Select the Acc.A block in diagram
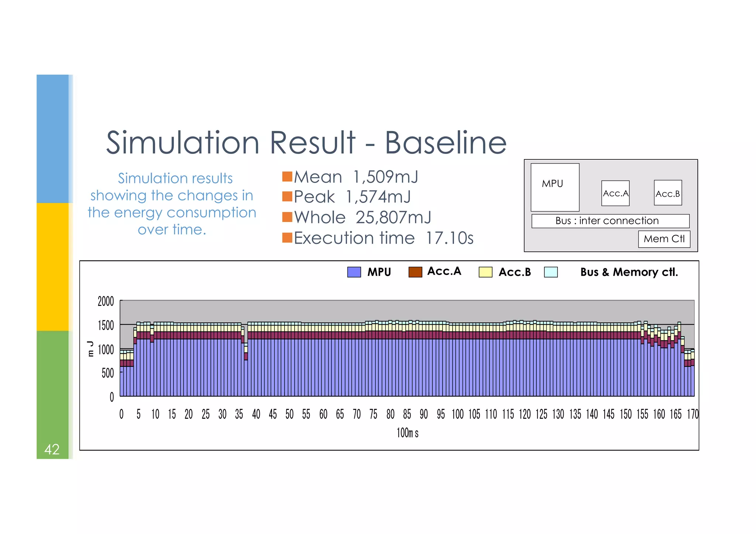The width and height of the screenshot is (756, 534). [615, 193]
